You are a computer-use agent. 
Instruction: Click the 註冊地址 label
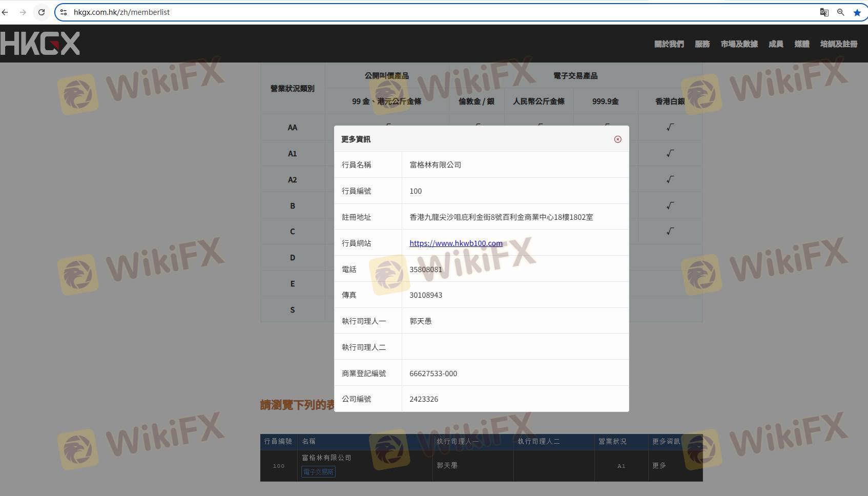357,217
